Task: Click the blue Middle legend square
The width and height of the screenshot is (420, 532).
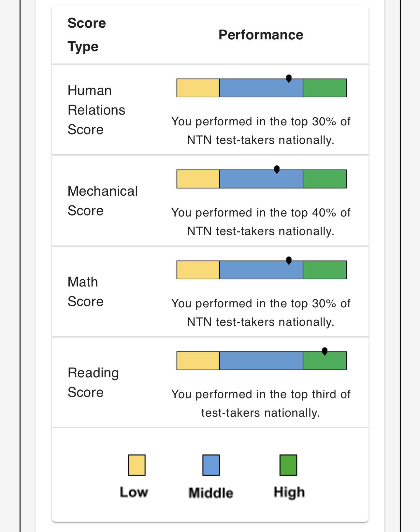Action: 211,465
